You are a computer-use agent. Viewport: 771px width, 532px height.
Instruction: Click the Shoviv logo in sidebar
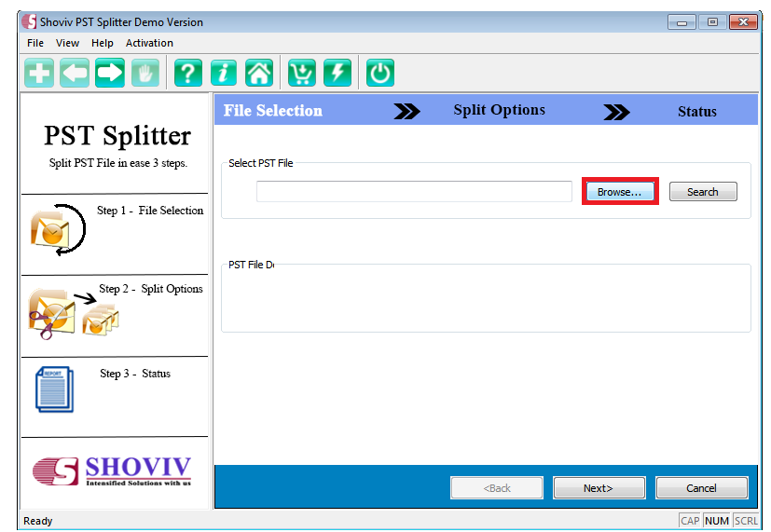click(112, 471)
